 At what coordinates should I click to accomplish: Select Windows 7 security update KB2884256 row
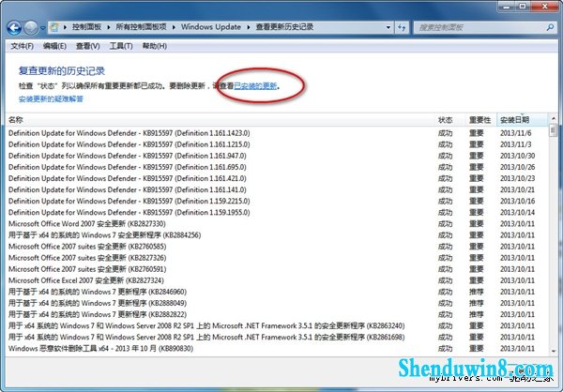pyautogui.click(x=277, y=235)
